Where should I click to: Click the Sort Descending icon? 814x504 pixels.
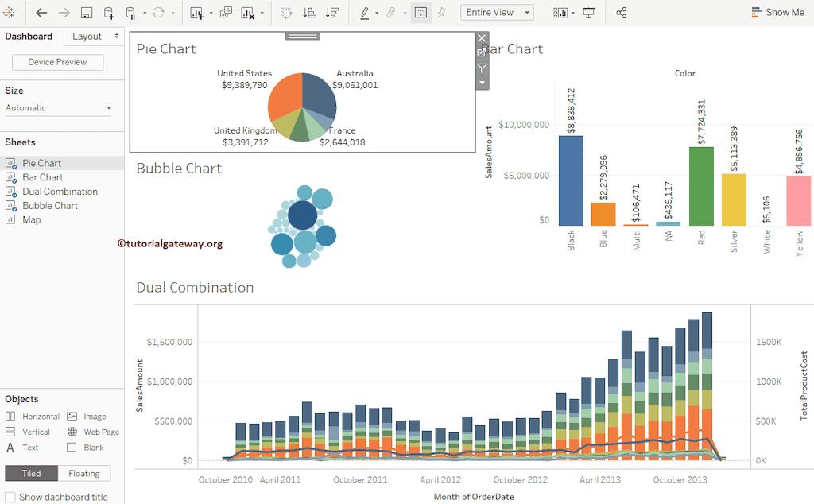point(332,13)
